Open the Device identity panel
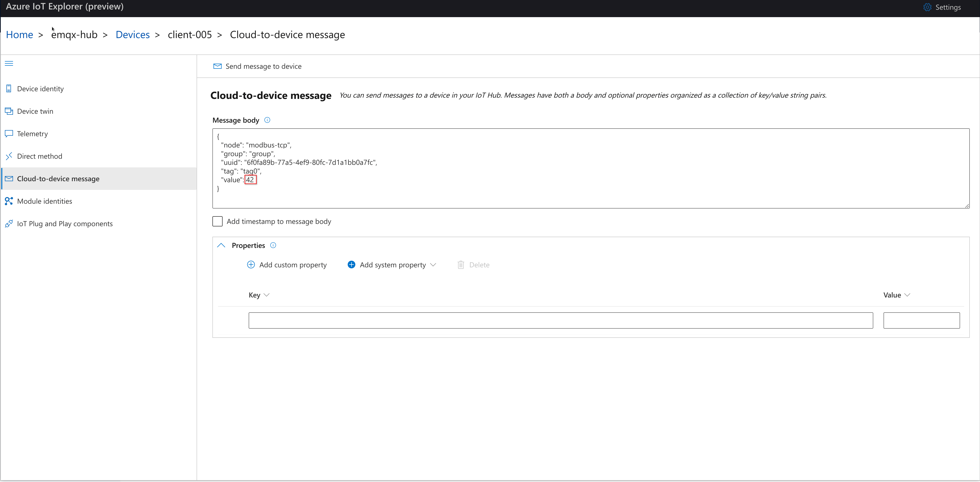 click(x=40, y=88)
